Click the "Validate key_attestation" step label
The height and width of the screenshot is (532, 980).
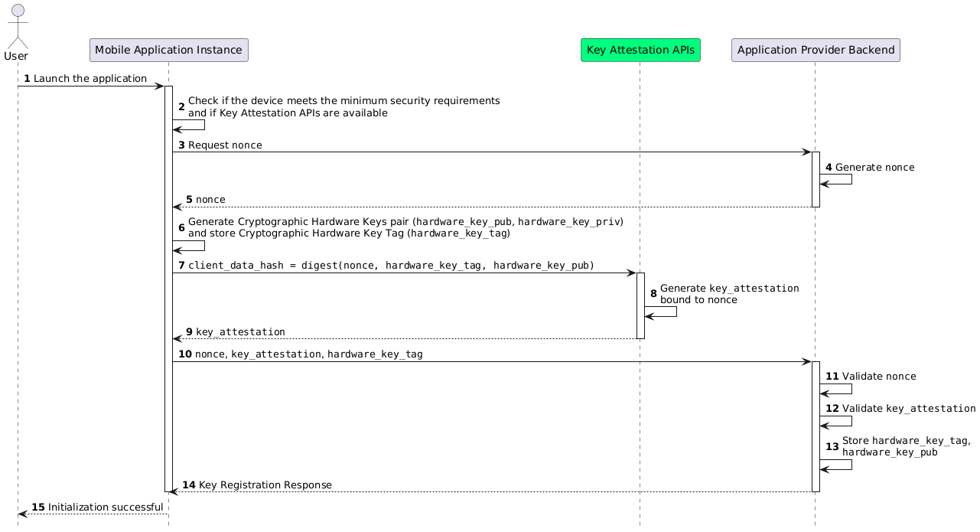coord(908,409)
